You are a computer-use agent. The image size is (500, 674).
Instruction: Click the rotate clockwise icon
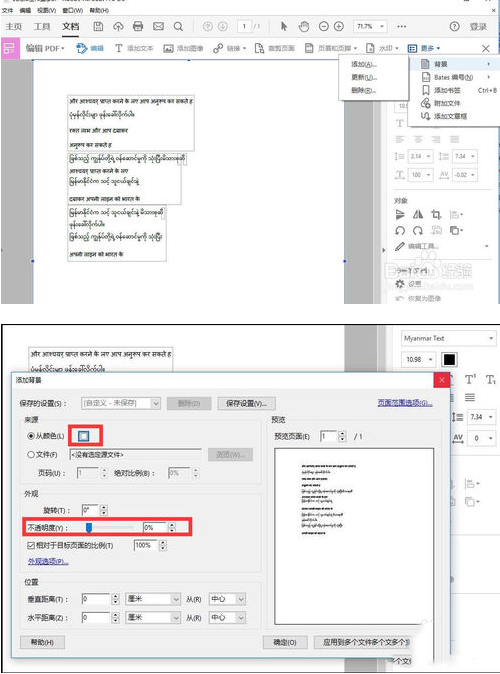418,231
